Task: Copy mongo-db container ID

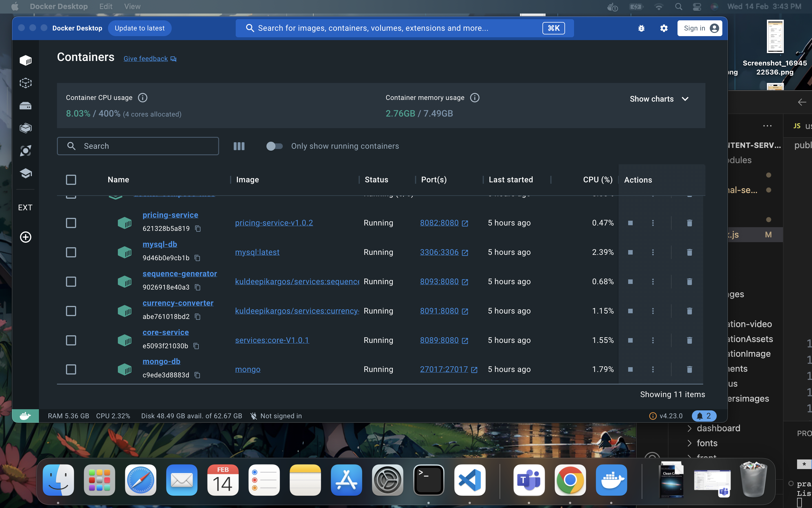Action: click(197, 375)
